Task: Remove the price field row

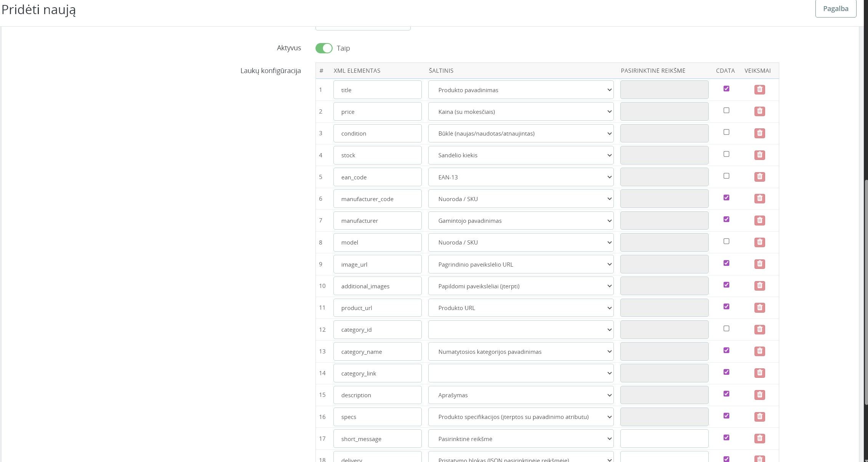Action: coord(759,111)
